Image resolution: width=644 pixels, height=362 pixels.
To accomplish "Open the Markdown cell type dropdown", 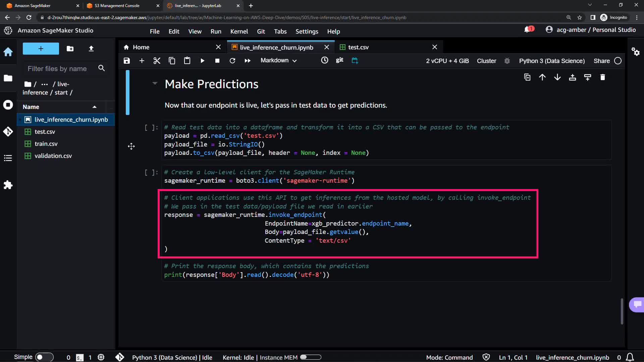I will coord(278,61).
